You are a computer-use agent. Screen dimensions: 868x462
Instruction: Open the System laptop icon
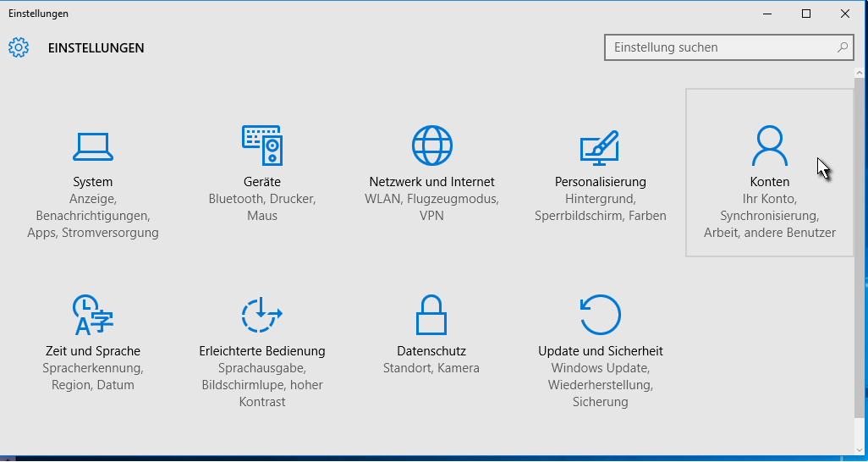(x=92, y=146)
